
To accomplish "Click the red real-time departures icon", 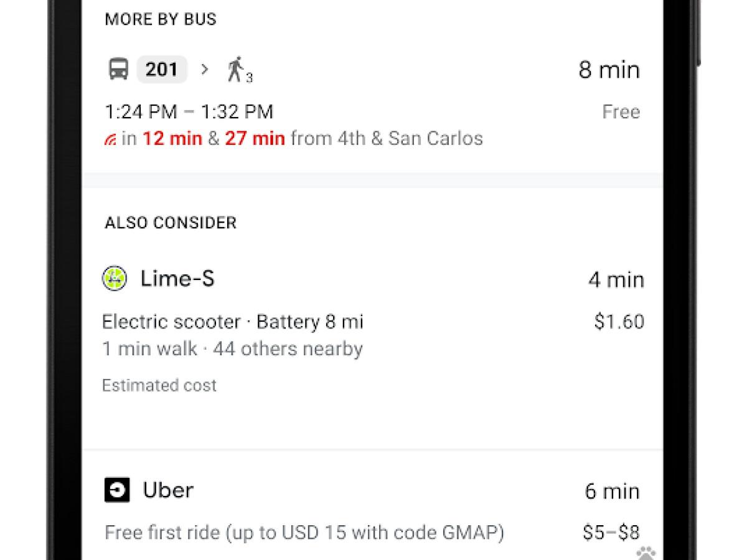I will point(111,139).
